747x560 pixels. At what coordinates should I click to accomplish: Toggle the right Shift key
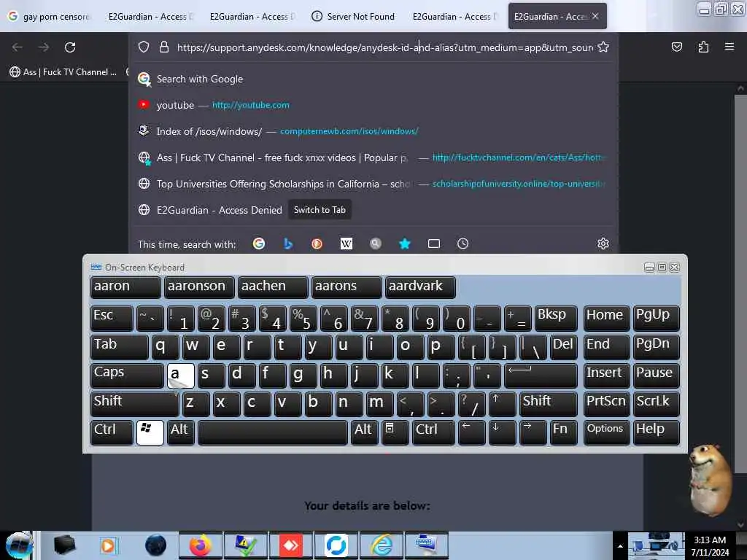(x=549, y=404)
